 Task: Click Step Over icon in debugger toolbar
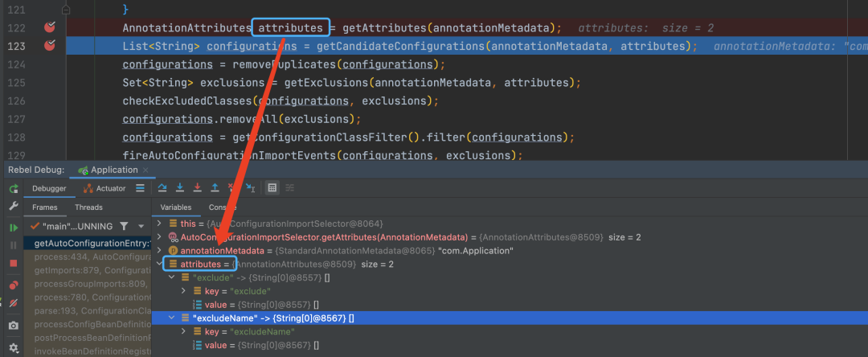click(162, 188)
